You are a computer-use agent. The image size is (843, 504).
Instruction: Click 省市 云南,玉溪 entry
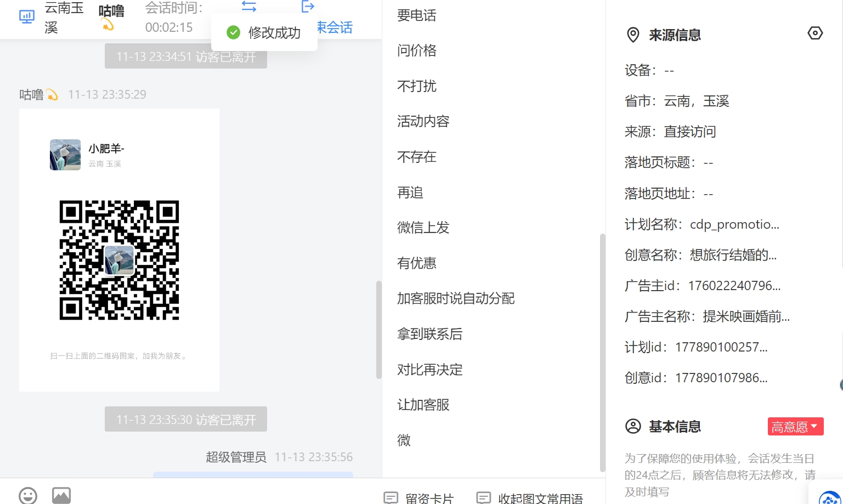pos(677,101)
